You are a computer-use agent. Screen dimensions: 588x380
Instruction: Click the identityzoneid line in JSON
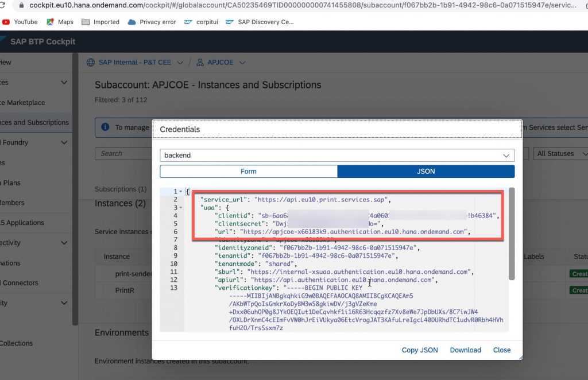click(317, 248)
